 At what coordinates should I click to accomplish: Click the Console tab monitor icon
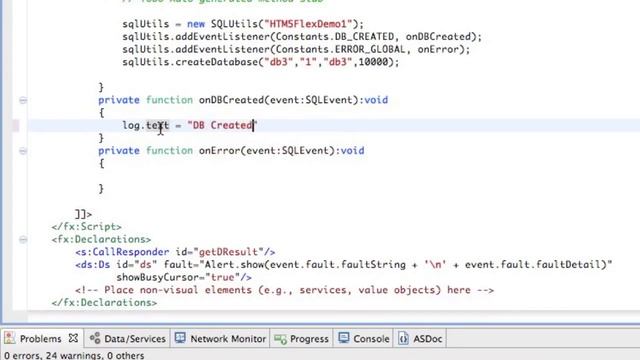tap(344, 338)
